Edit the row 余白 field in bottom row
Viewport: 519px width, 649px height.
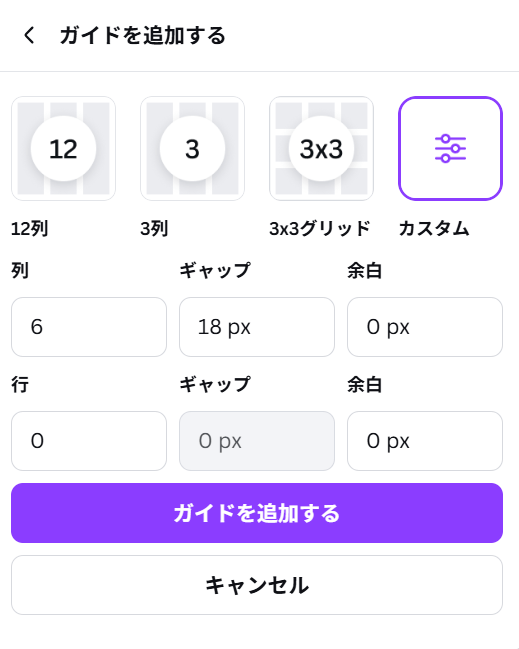click(425, 441)
